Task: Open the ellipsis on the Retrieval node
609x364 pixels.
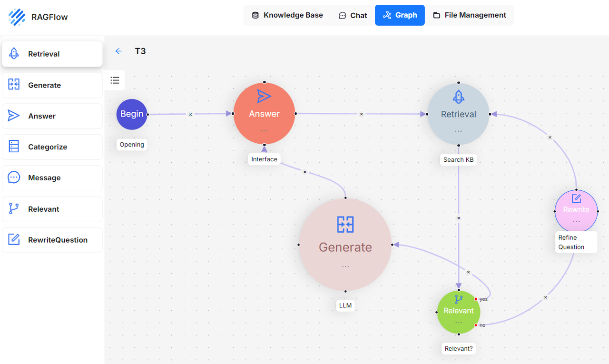Action: (458, 131)
